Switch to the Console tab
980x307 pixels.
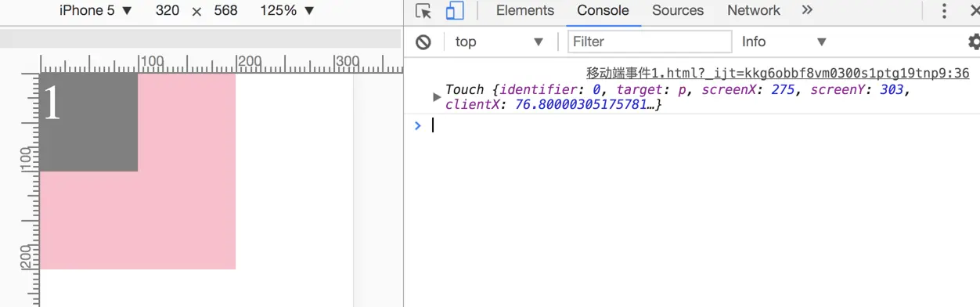(603, 11)
